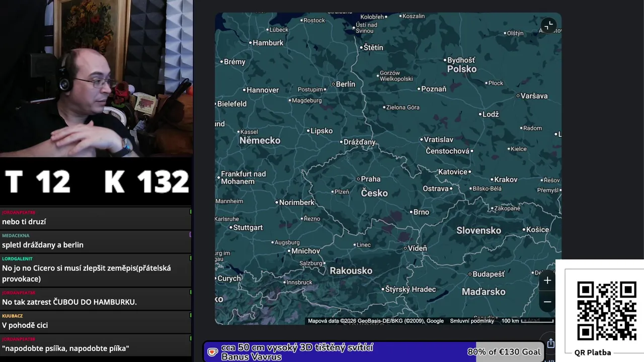
Task: Click the Německo country label
Action: pos(260,141)
